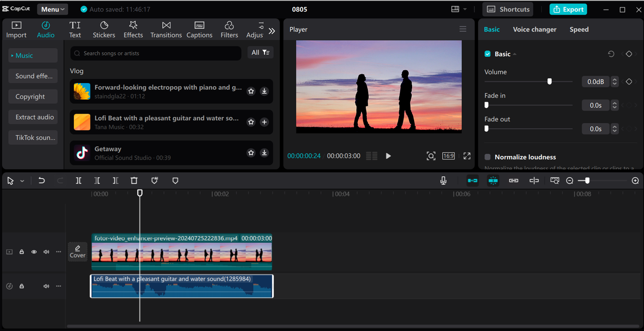Screen dimensions: 644x331
Task: Open the selection tool dropdown arrow
Action: pos(22,181)
